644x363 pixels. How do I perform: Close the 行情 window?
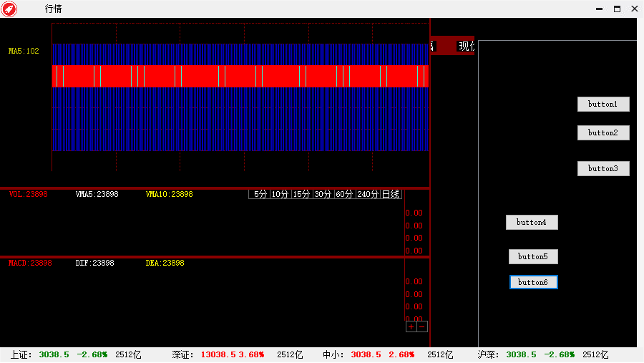point(635,9)
